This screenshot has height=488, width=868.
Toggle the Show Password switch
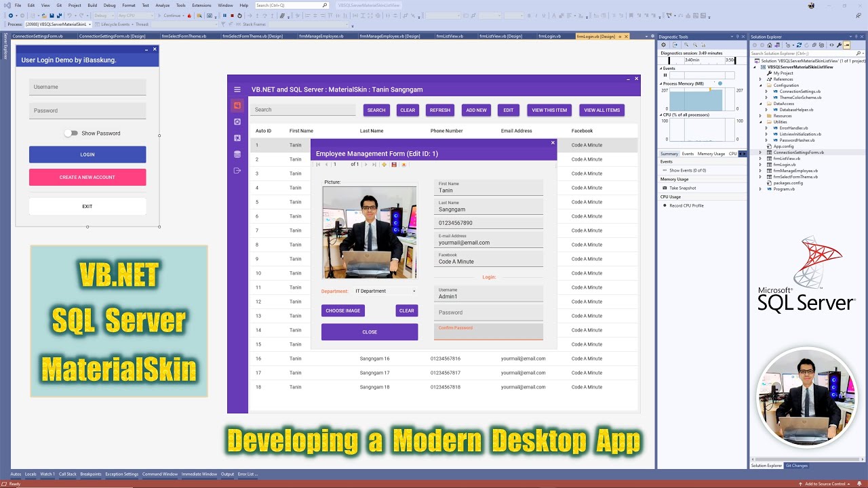tap(71, 134)
